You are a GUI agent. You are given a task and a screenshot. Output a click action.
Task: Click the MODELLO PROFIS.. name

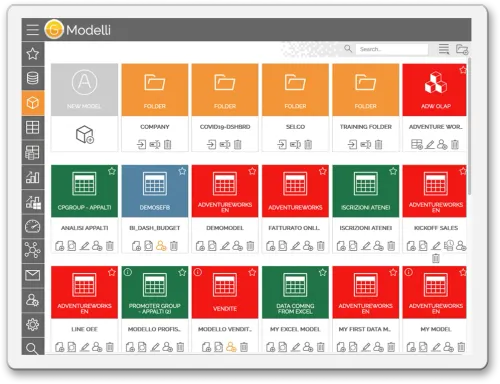[x=155, y=329]
